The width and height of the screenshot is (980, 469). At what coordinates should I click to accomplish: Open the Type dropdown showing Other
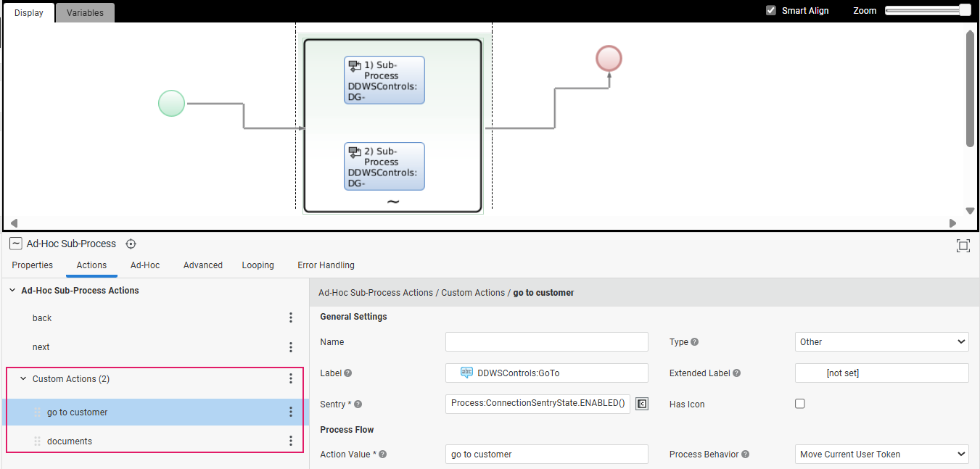(x=881, y=342)
